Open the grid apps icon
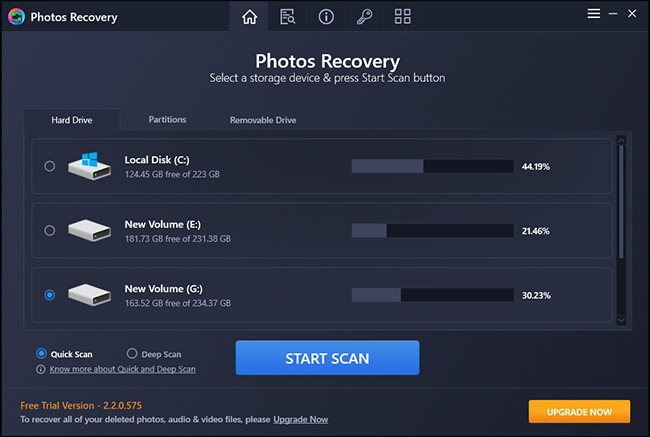This screenshot has width=650, height=437. pos(402,16)
